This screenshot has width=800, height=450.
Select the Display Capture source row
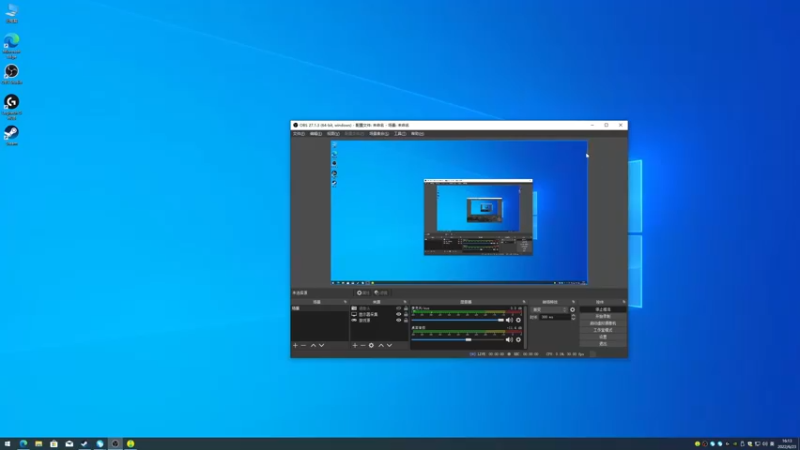tap(380, 314)
